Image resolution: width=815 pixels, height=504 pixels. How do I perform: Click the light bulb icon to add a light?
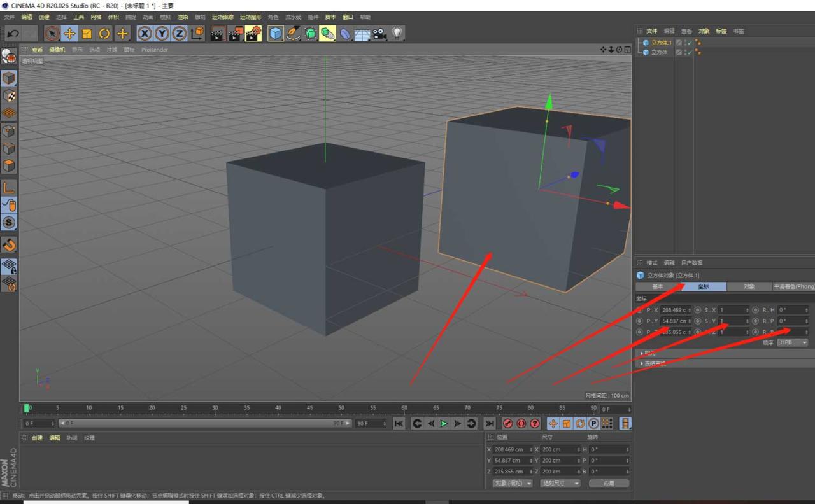tap(397, 34)
